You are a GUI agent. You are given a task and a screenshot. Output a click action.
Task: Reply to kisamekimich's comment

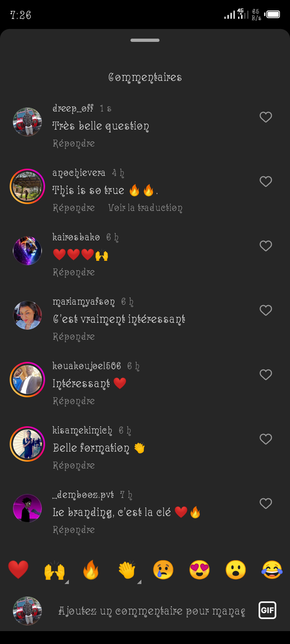(74, 466)
